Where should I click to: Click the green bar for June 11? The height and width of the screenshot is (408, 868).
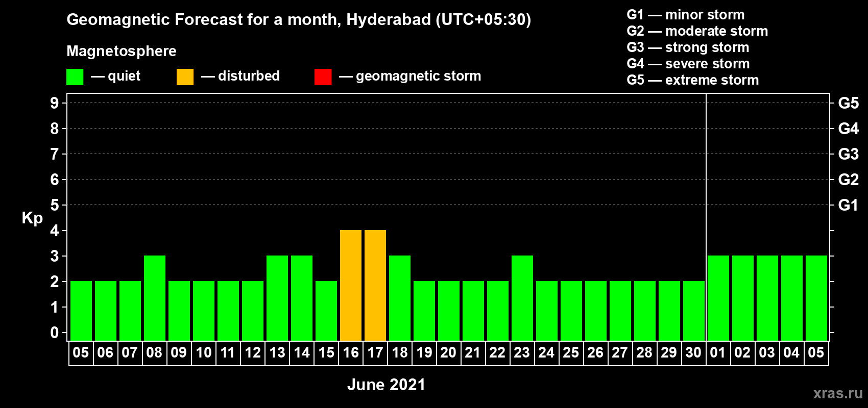[228, 311]
